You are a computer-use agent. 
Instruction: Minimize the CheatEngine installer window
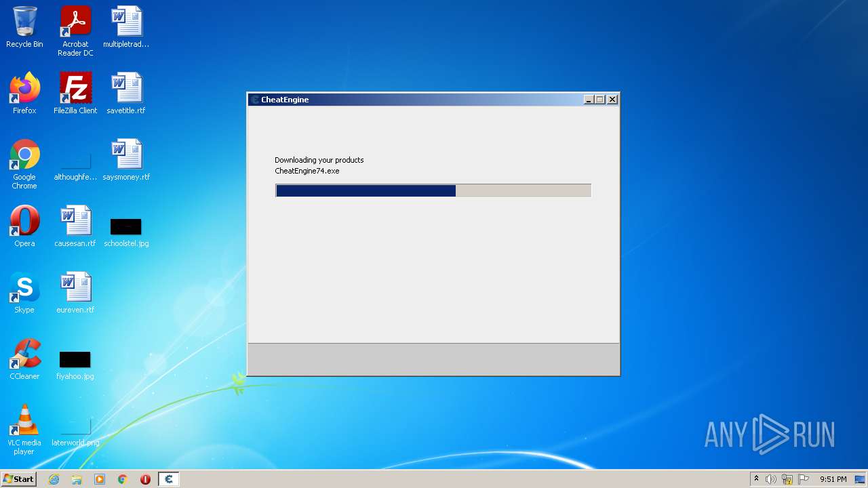point(589,100)
